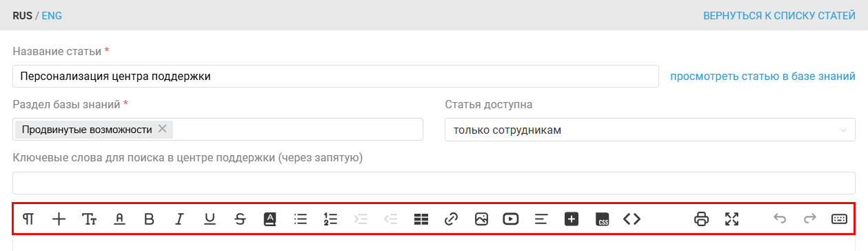Print the article

(x=702, y=219)
